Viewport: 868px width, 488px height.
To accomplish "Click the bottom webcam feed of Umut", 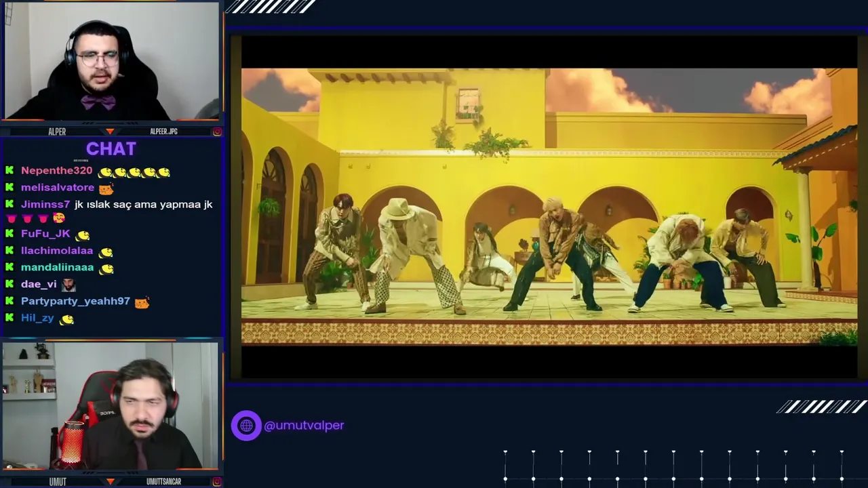I will 110,406.
